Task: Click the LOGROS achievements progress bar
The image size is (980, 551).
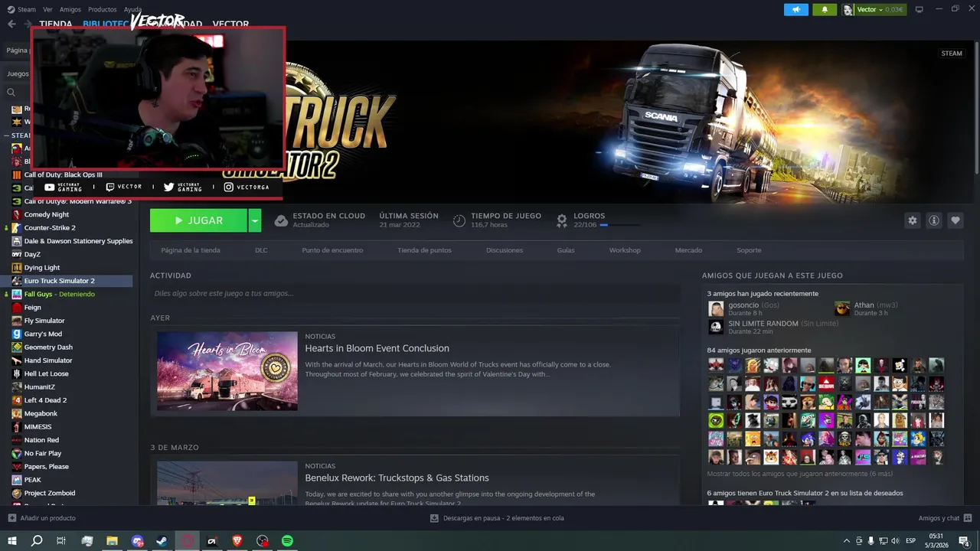Action: (x=620, y=225)
